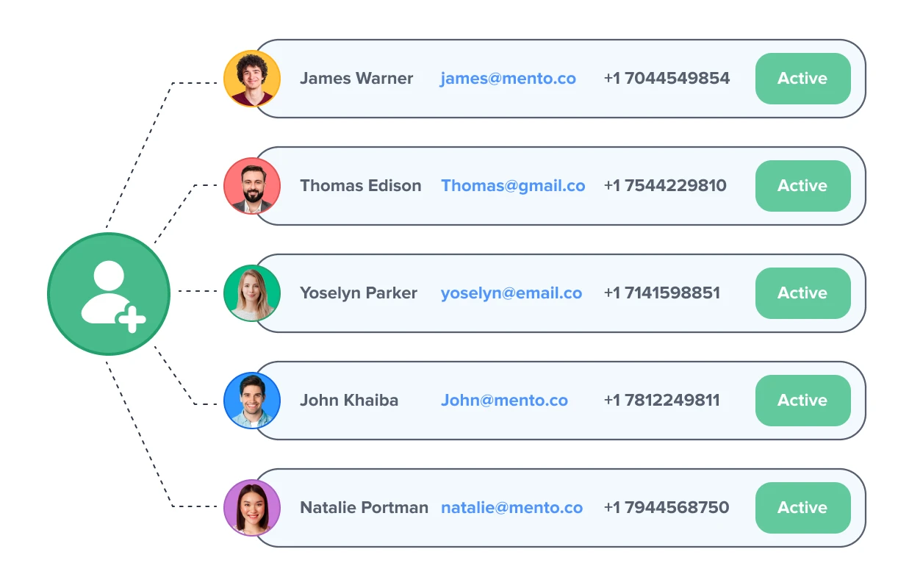
Task: Click James Warner's profile avatar
Action: [x=252, y=79]
